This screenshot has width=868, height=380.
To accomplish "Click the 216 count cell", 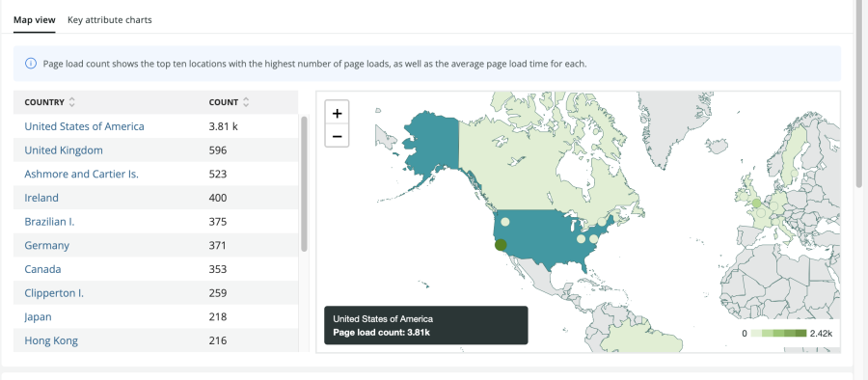I will coord(218,340).
